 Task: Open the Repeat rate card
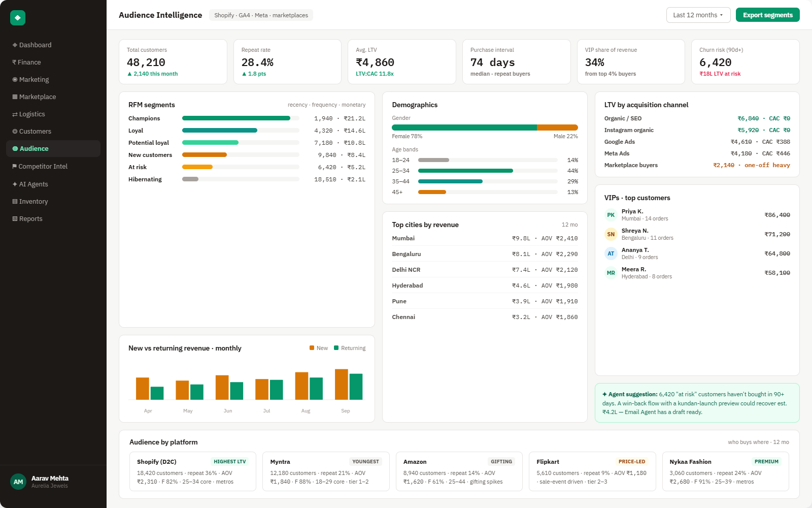[x=287, y=61]
